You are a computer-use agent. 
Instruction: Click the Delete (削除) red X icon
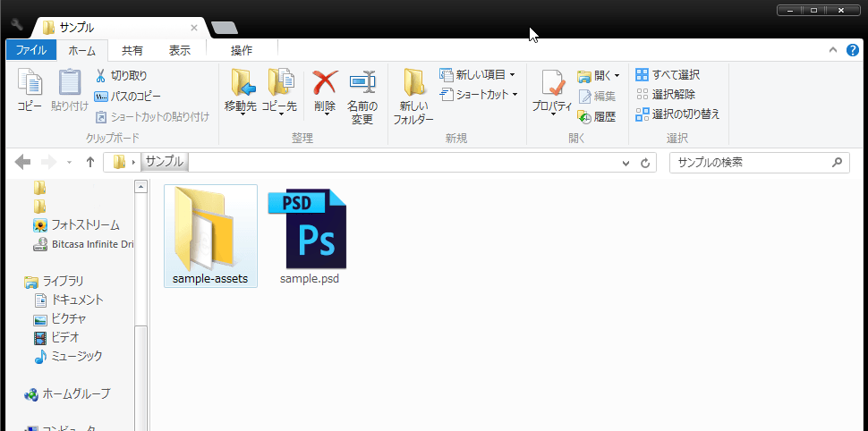(x=324, y=83)
